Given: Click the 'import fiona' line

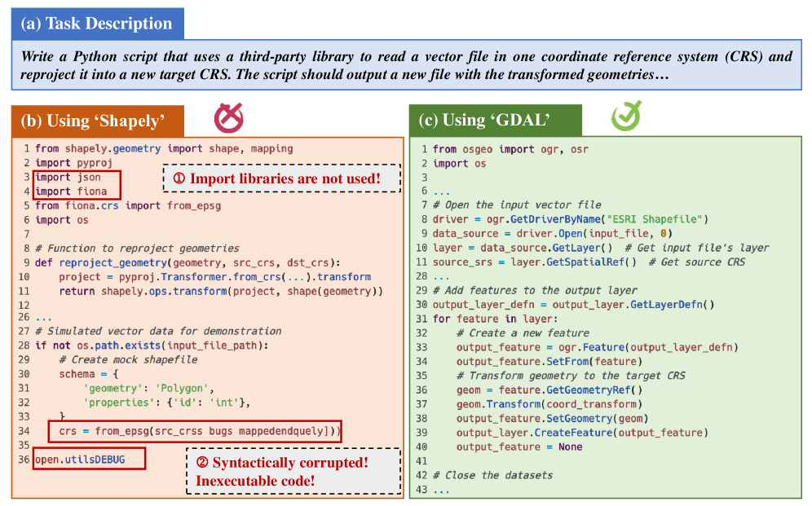Looking at the screenshot, I should pos(71,191).
